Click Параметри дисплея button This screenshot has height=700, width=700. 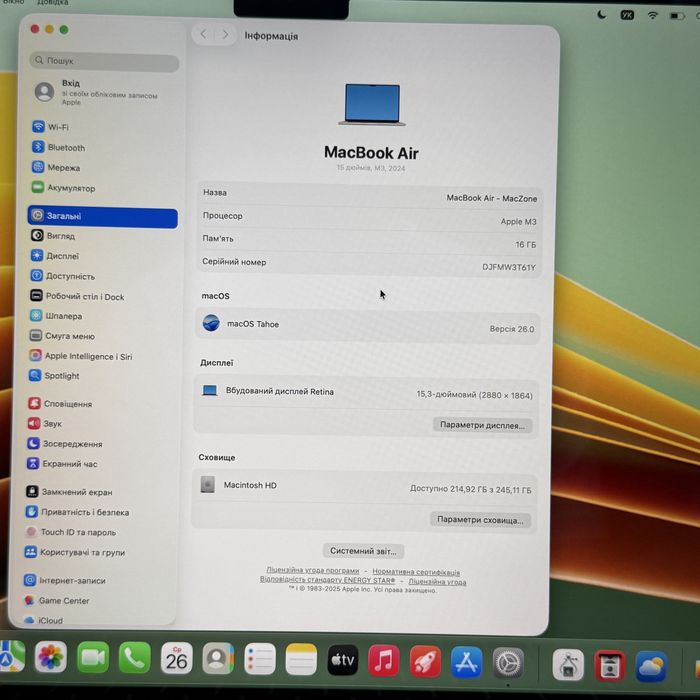pyautogui.click(x=482, y=425)
